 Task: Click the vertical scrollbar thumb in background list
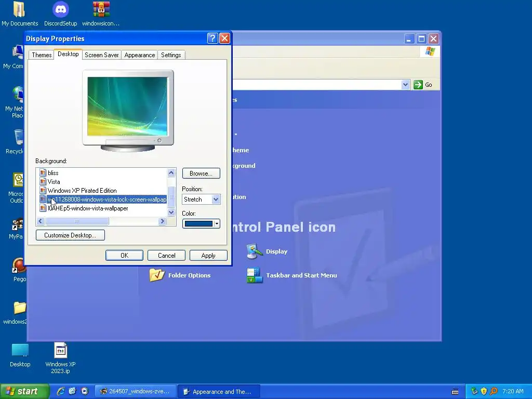pos(171,197)
